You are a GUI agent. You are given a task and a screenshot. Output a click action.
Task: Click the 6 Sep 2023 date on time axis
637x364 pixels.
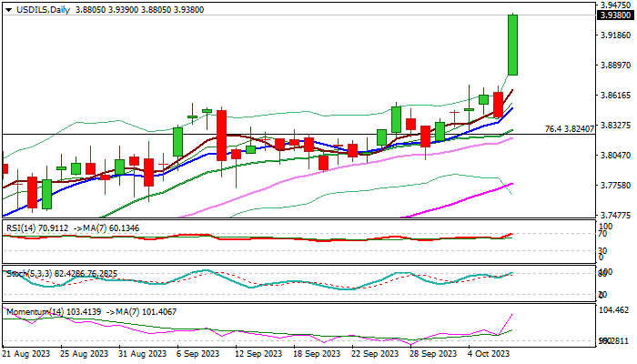[x=197, y=354]
